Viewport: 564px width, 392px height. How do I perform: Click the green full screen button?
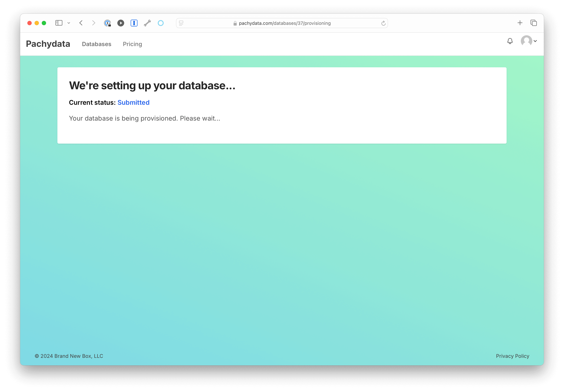point(44,23)
